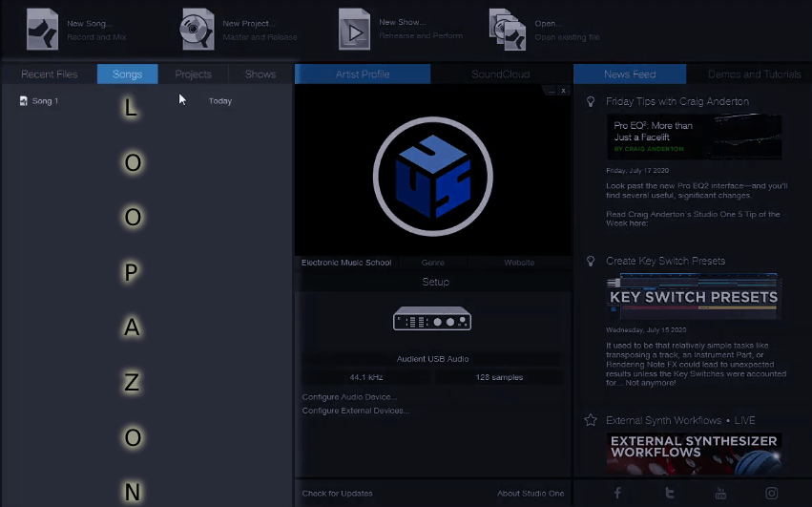The width and height of the screenshot is (812, 507).
Task: Click the lightbulb icon beside Create Key Switch Presets
Action: (591, 262)
